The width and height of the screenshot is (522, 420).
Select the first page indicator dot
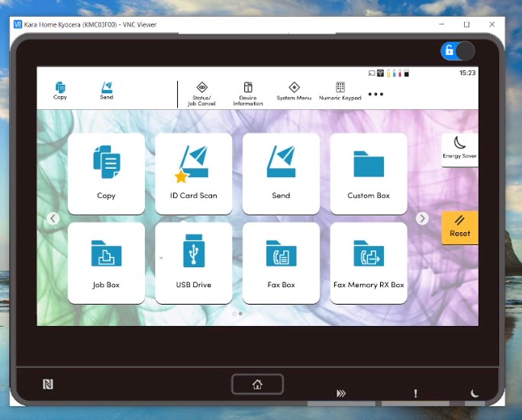[x=234, y=314]
